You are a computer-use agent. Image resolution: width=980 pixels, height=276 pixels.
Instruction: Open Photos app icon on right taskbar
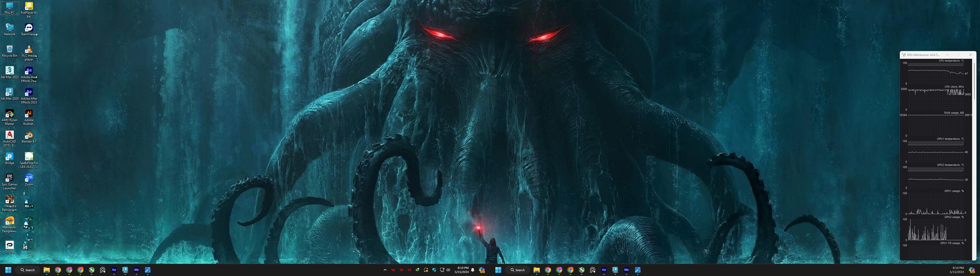point(638,270)
